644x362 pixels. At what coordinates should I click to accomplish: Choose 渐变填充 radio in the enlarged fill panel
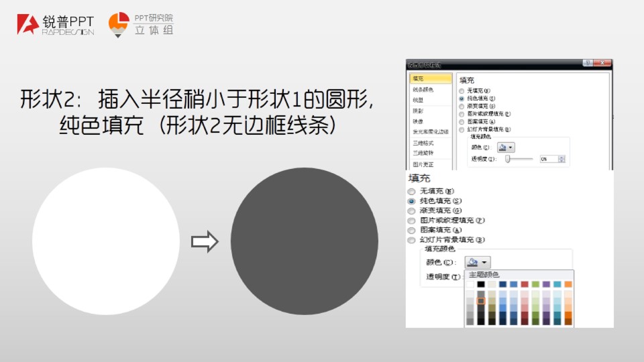point(412,210)
